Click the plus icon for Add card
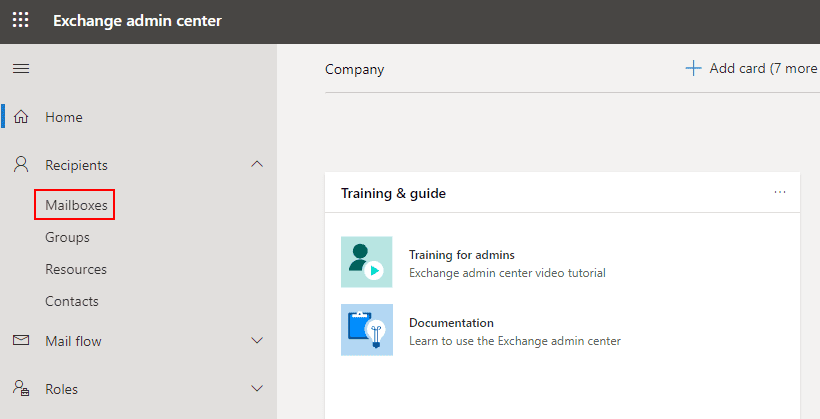Screen dimensions: 820x419 693,69
